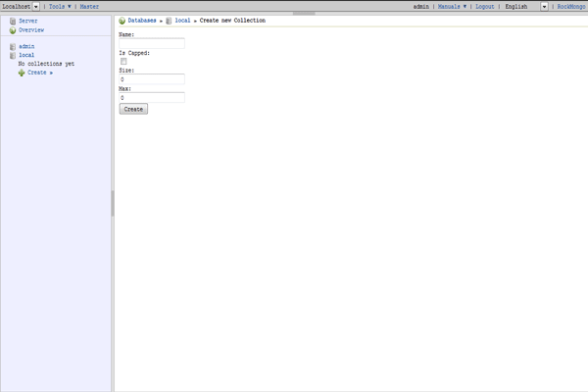Viewport: 588px width, 392px height.
Task: Focus the Size input field
Action: tap(152, 79)
